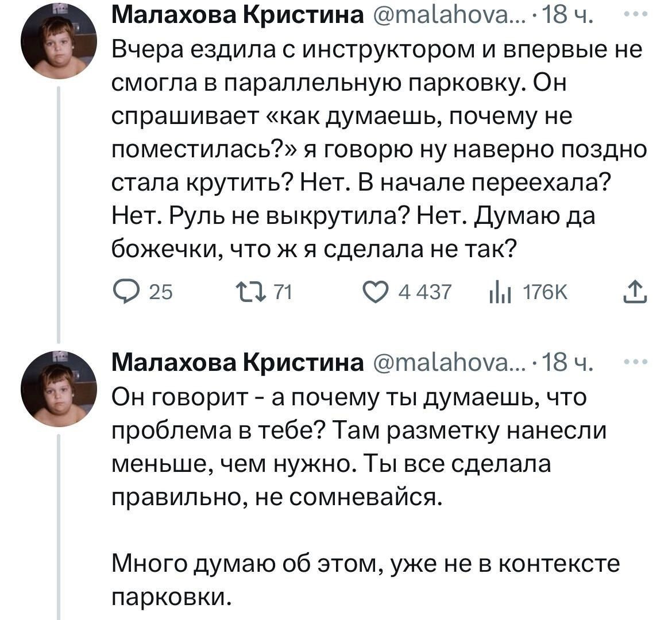Open the profile avatar beside the first tweet
The height and width of the screenshot is (620, 672).
(x=59, y=41)
